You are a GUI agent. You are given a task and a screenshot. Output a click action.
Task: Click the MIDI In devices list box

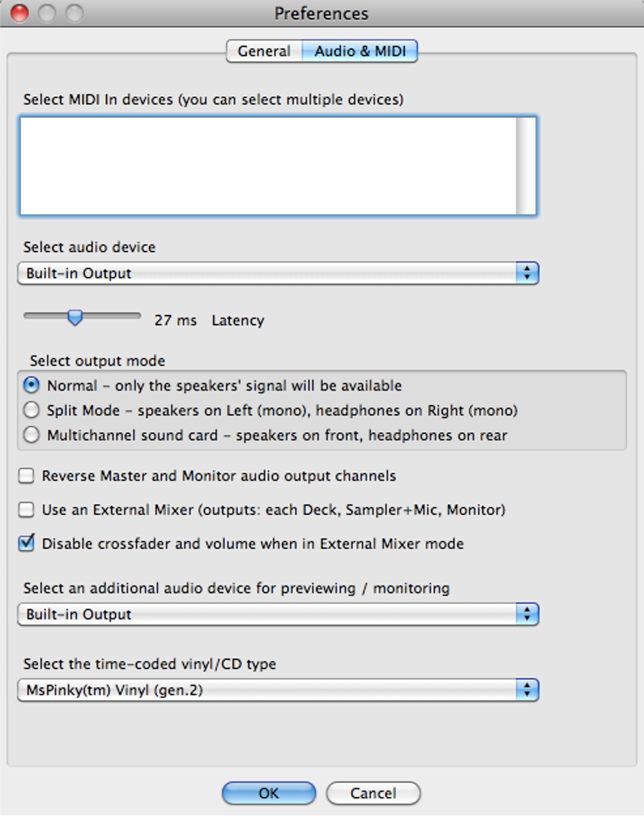click(x=268, y=165)
